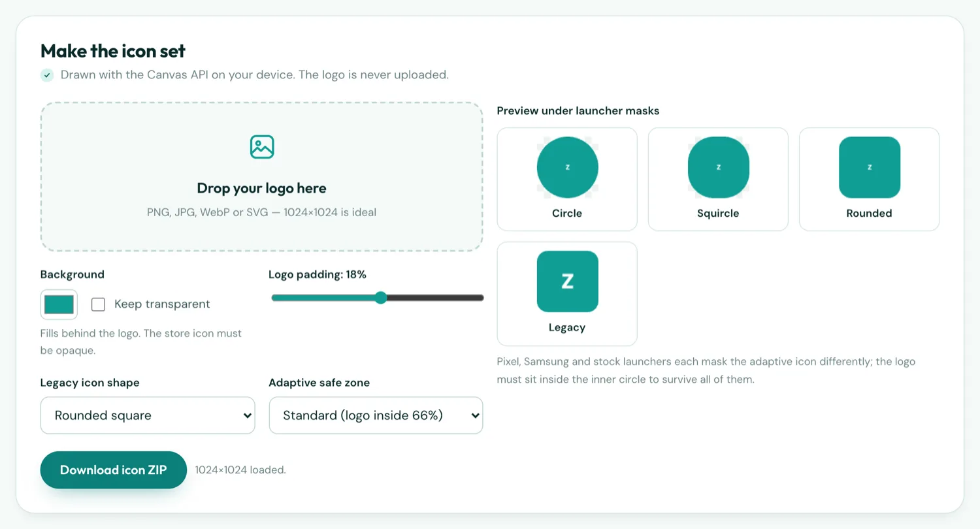Click the green checkmark privacy badge icon

click(x=47, y=75)
